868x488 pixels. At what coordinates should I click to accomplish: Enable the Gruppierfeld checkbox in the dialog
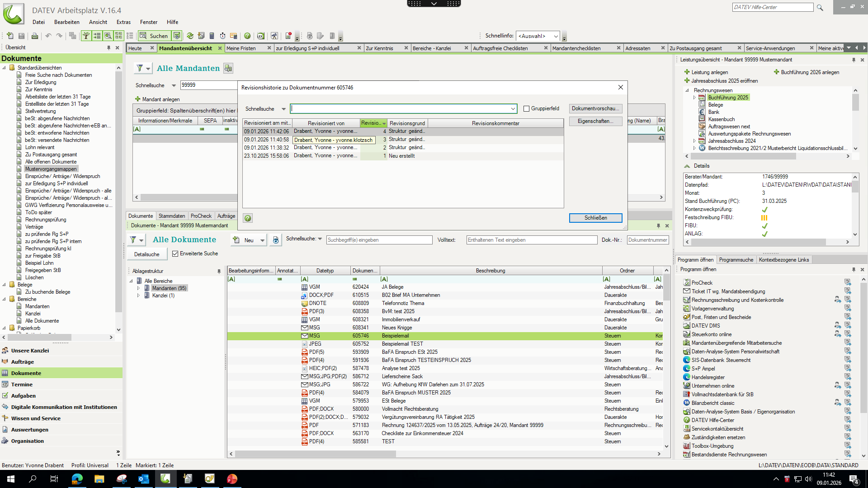coord(526,109)
